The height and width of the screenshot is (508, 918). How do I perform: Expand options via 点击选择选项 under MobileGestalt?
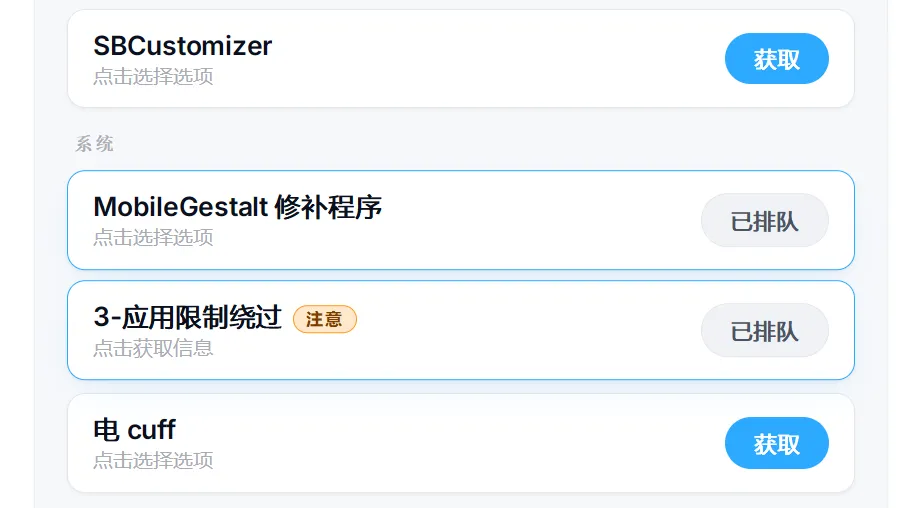[153, 238]
